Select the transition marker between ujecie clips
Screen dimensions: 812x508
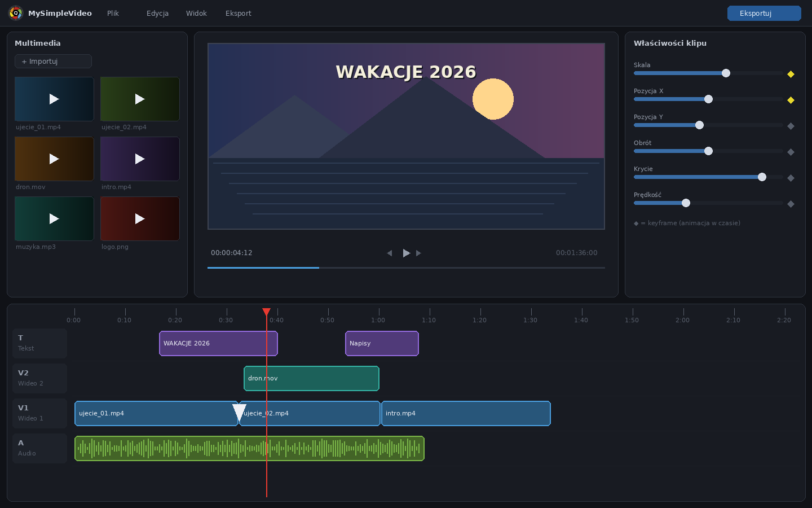click(x=239, y=413)
